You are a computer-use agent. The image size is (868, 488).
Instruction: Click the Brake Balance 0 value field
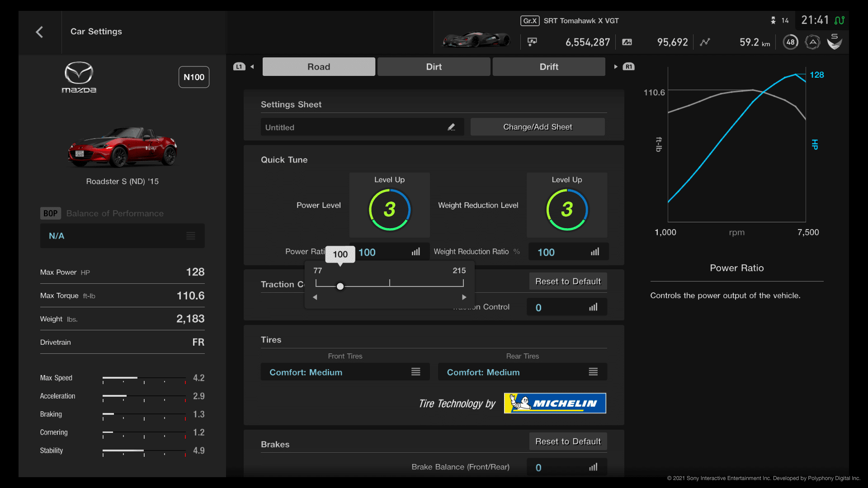[567, 467]
